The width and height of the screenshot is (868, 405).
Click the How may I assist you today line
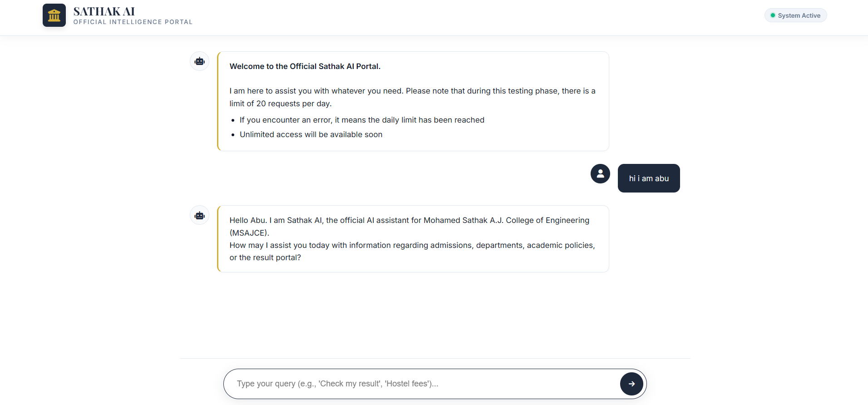pos(412,245)
